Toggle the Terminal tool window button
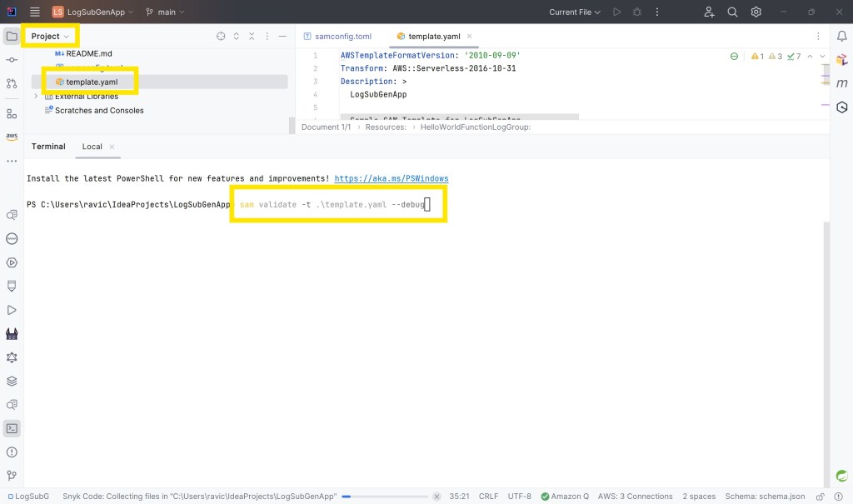This screenshot has height=504, width=853. pos(12,428)
